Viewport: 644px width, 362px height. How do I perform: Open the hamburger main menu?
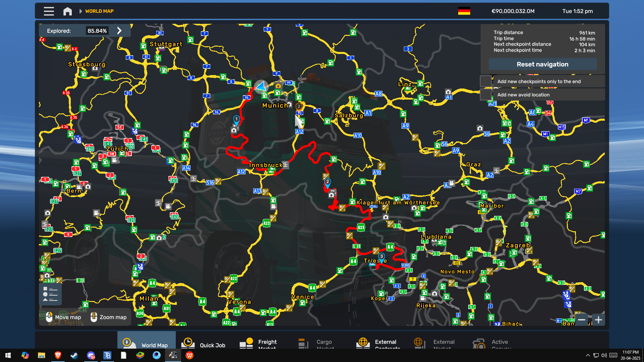pos(49,11)
